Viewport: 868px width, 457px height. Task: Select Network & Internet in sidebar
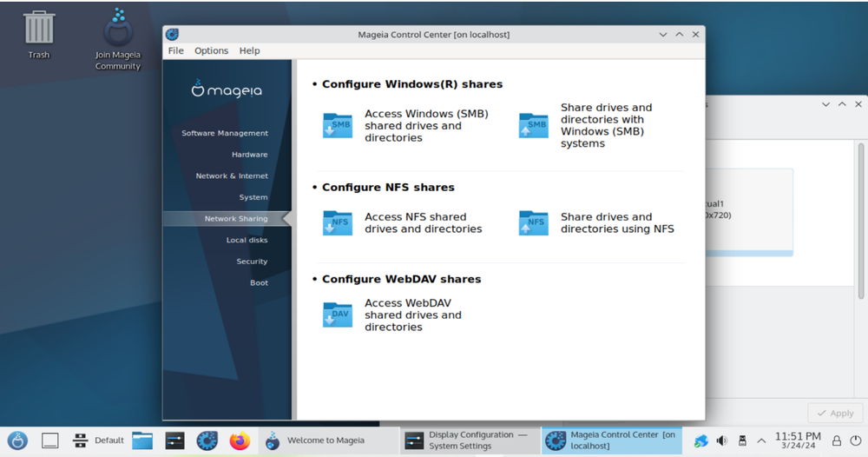(x=232, y=176)
